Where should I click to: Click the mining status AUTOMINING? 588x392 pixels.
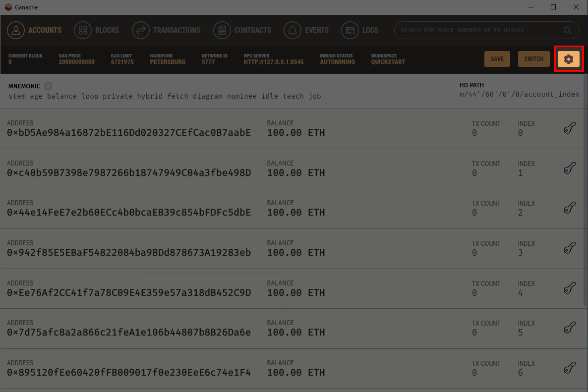337,62
